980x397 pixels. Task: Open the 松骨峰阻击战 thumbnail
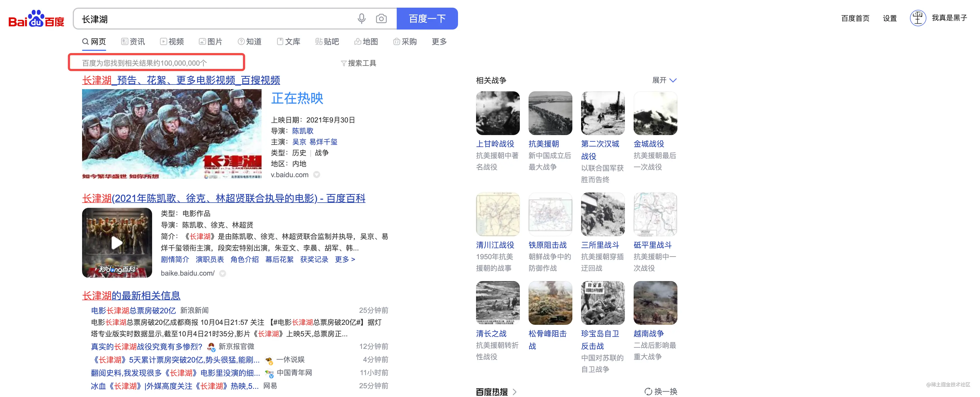pos(550,303)
